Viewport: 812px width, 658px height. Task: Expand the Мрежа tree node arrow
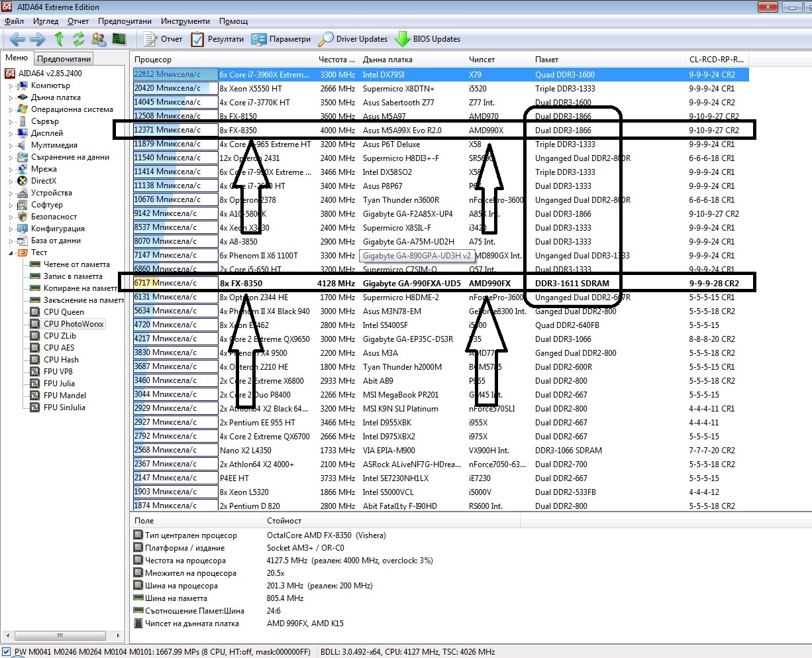[x=11, y=170]
